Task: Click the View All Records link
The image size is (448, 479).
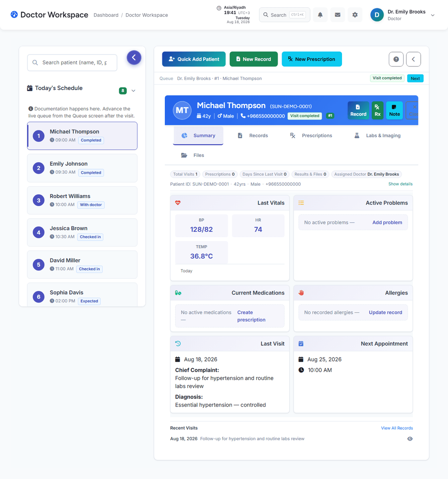Action: [x=397, y=428]
